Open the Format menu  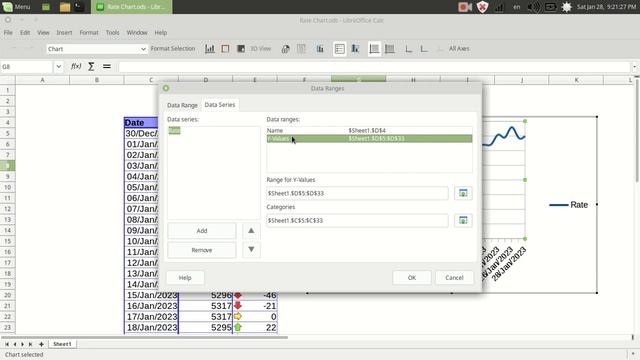[89, 32]
